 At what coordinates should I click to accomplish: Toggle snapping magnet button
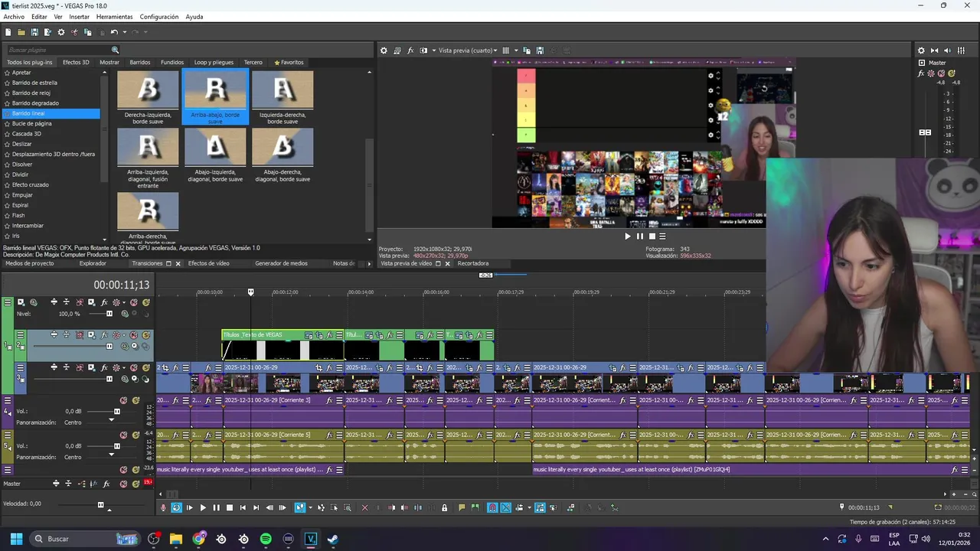(492, 507)
